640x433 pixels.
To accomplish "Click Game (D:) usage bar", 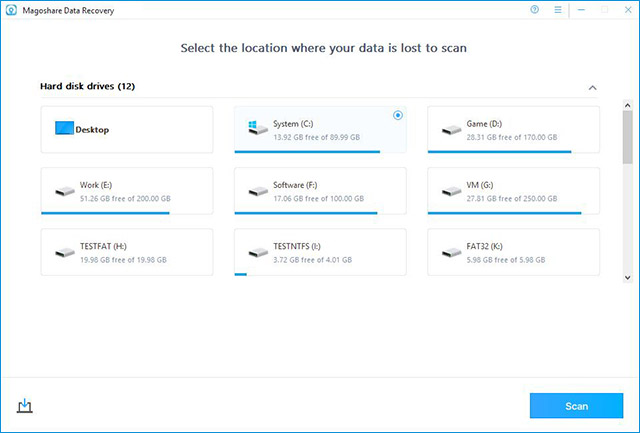I will (500, 152).
